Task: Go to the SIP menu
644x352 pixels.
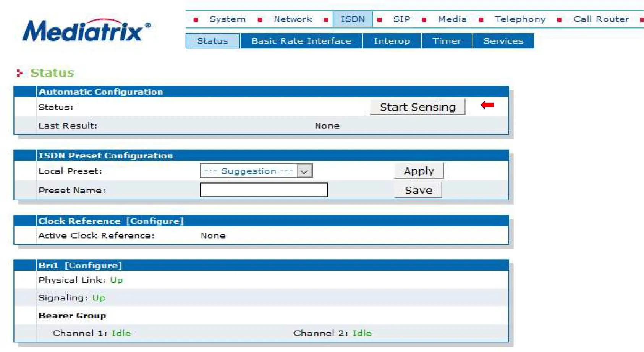Action: coord(401,19)
